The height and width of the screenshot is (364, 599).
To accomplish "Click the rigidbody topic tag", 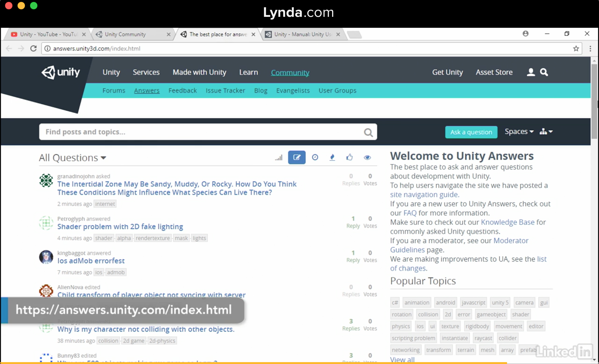I will tap(477, 326).
